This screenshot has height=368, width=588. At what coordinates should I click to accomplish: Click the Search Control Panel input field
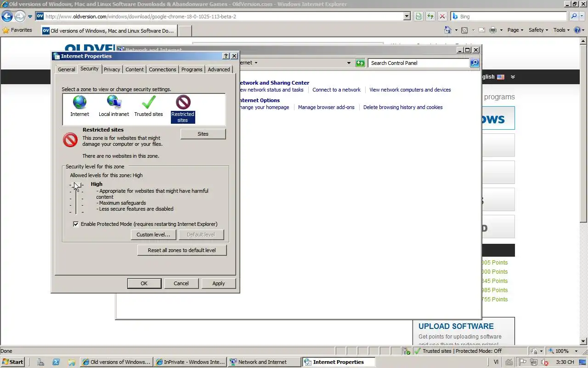pyautogui.click(x=418, y=63)
